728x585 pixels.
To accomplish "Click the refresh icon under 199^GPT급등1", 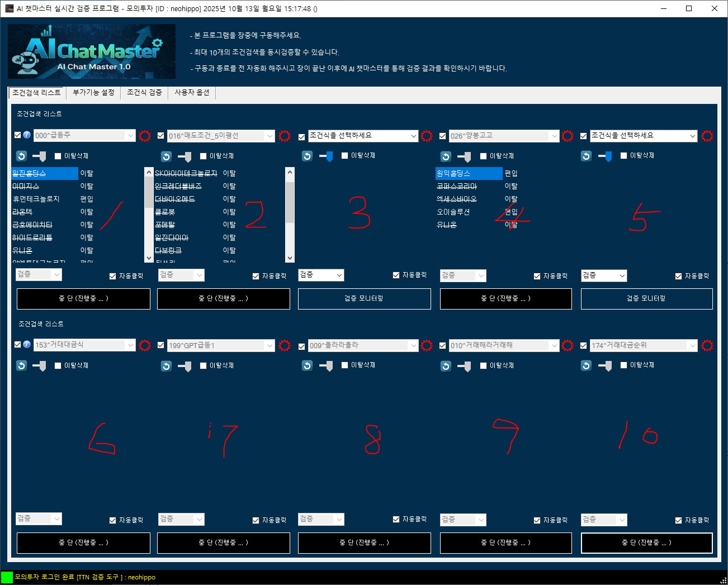I will coord(166,366).
